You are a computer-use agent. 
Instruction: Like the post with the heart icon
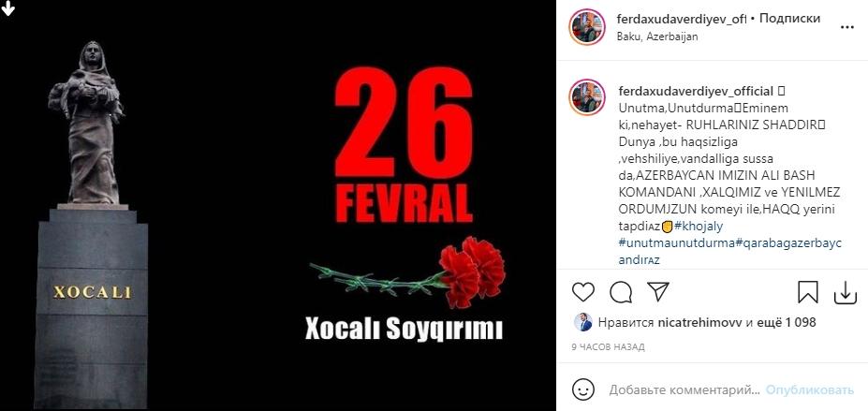[583, 292]
